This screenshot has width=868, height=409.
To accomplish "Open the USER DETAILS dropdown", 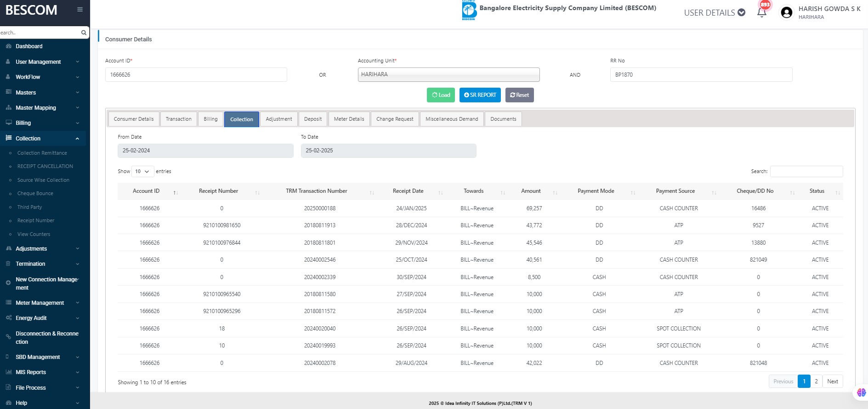I will click(x=715, y=13).
